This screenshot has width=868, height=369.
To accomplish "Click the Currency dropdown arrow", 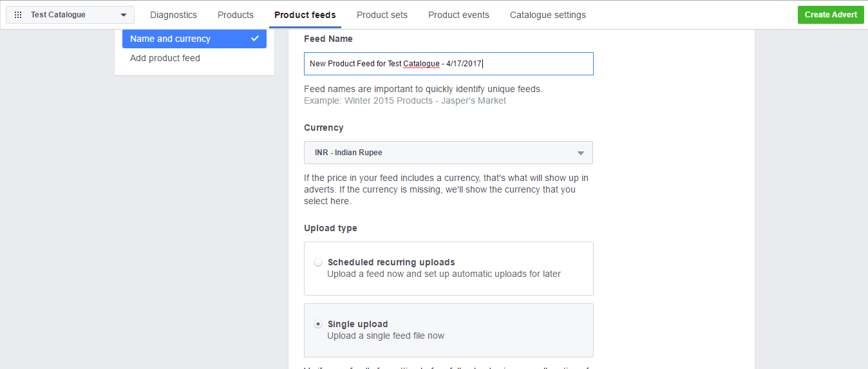I will [580, 153].
